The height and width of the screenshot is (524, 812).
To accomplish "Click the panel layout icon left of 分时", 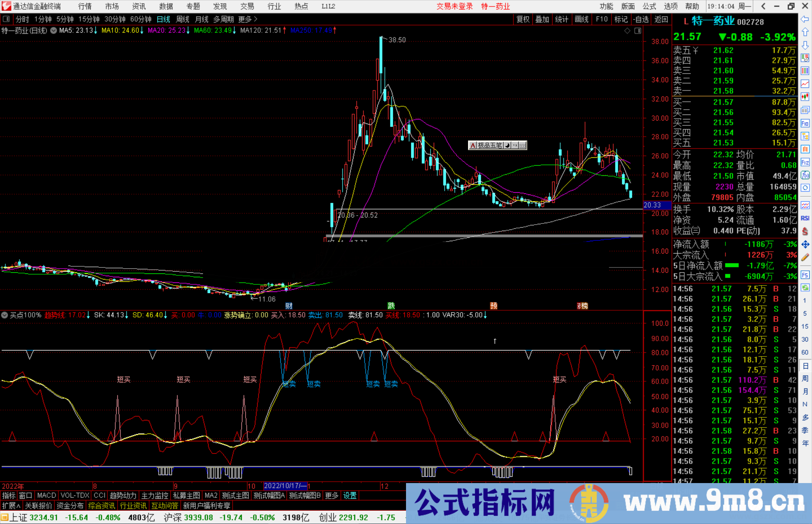I will pyautogui.click(x=6, y=19).
